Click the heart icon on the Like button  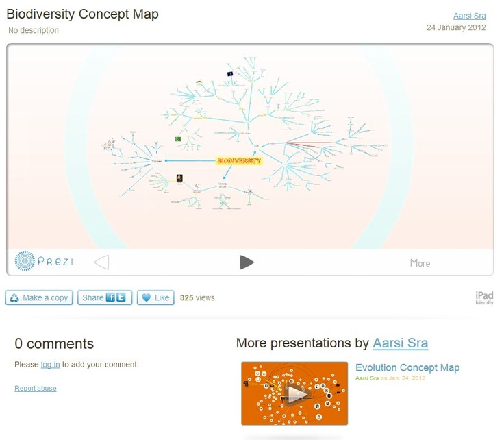pyautogui.click(x=147, y=297)
